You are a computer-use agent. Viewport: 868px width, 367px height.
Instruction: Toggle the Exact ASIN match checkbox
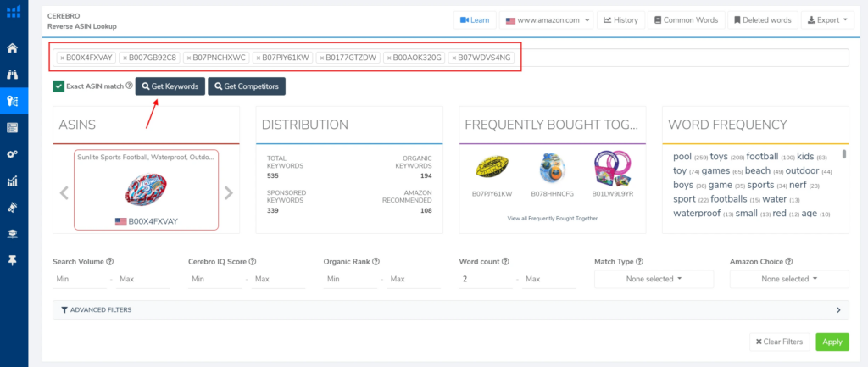pos(58,86)
